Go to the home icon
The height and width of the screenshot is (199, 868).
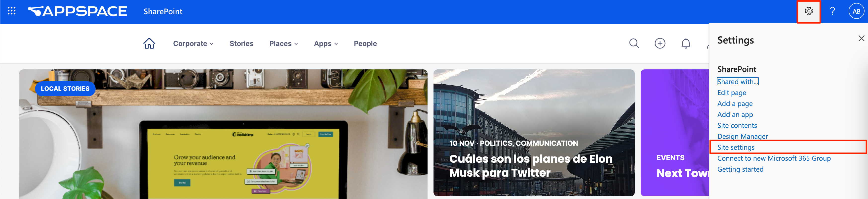tap(149, 44)
